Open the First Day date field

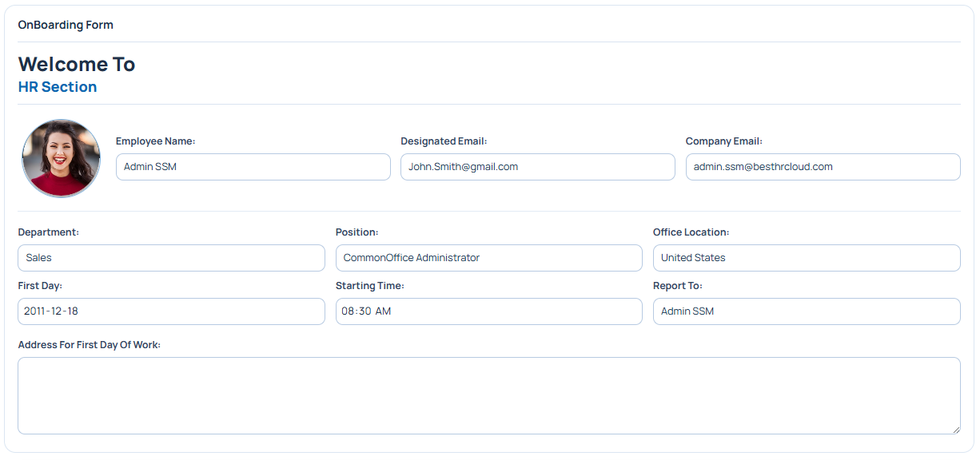click(x=171, y=311)
